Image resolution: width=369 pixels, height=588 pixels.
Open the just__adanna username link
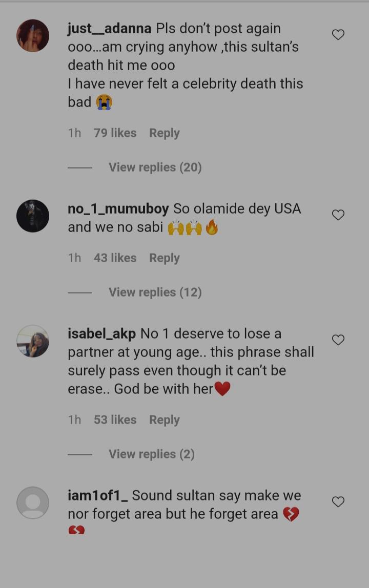[x=109, y=29]
